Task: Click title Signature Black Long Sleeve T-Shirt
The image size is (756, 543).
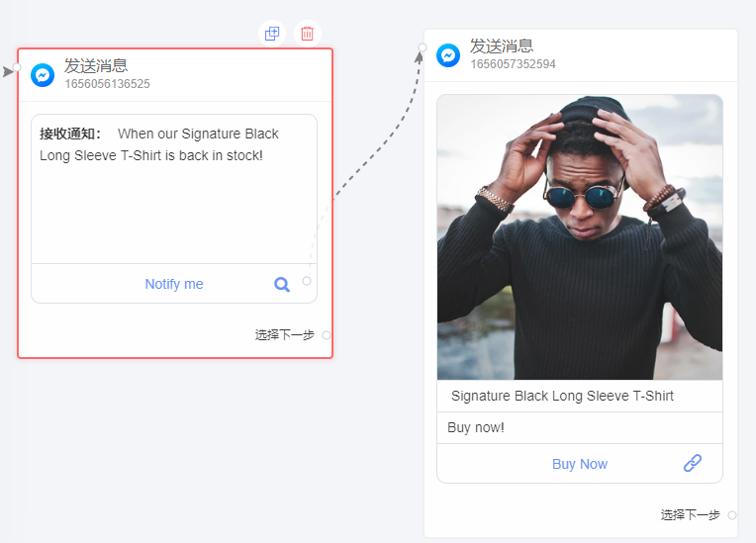Action: (x=562, y=396)
